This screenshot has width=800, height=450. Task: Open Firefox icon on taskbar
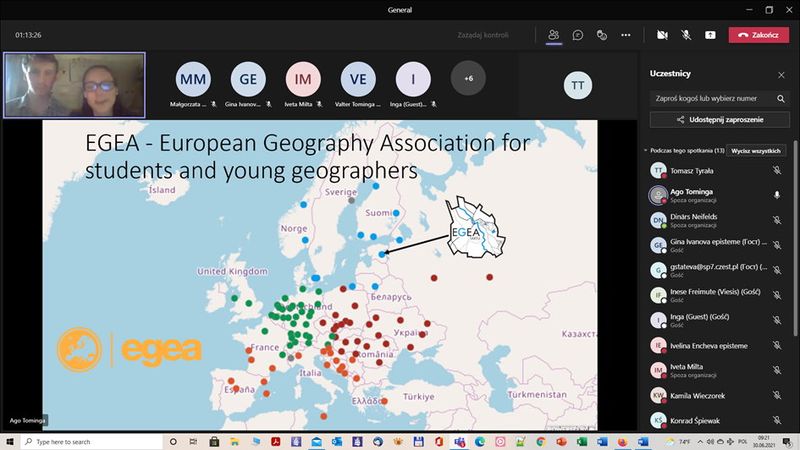[x=622, y=441]
